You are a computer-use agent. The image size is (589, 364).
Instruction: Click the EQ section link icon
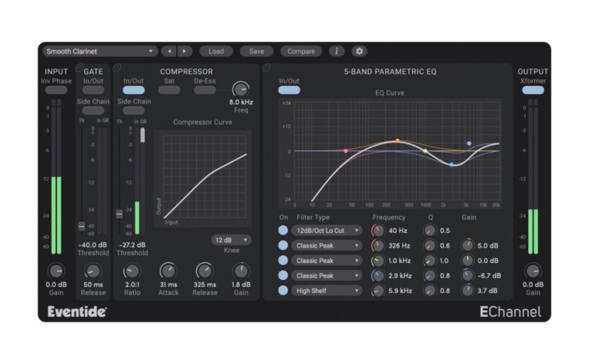266,68
